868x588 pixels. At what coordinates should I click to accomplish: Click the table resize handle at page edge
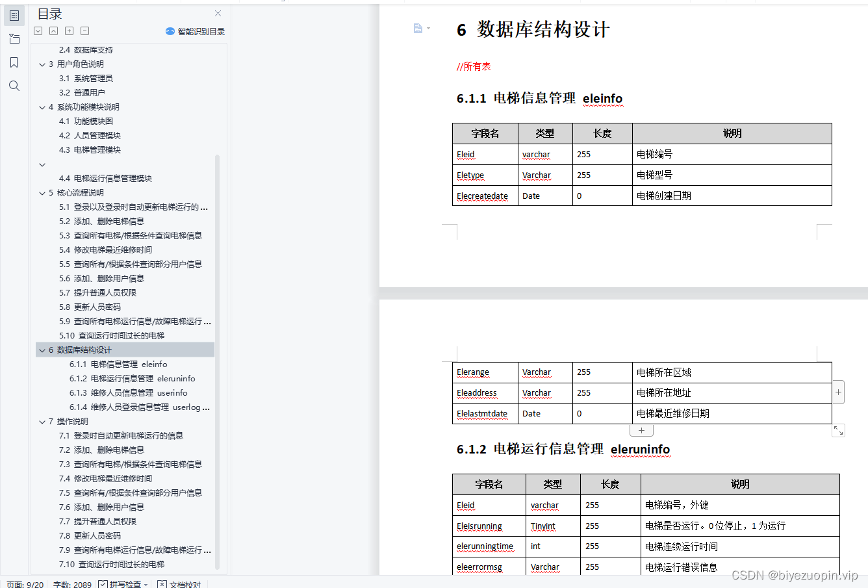pos(839,430)
